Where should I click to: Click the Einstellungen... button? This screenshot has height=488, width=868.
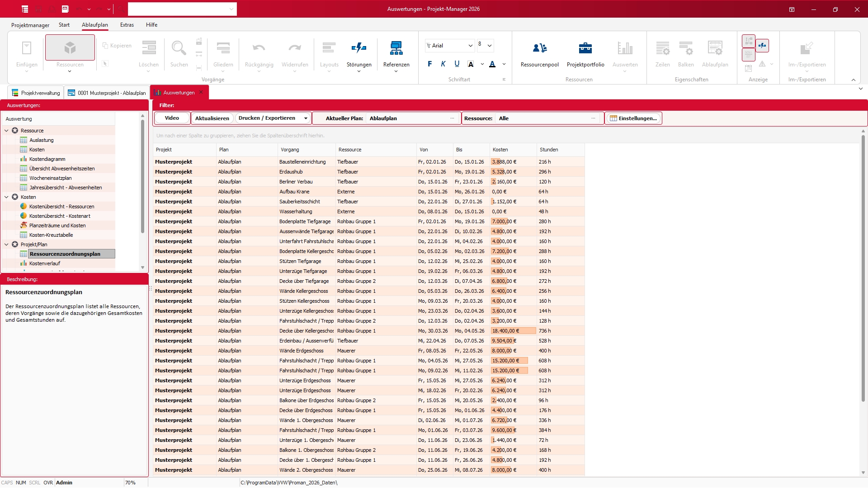pyautogui.click(x=633, y=118)
